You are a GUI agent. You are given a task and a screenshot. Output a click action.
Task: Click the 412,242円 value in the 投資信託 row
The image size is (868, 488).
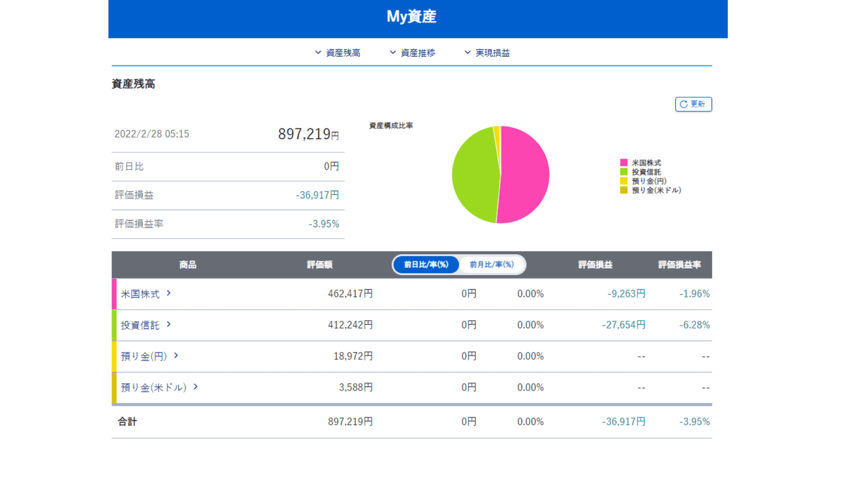tap(350, 325)
